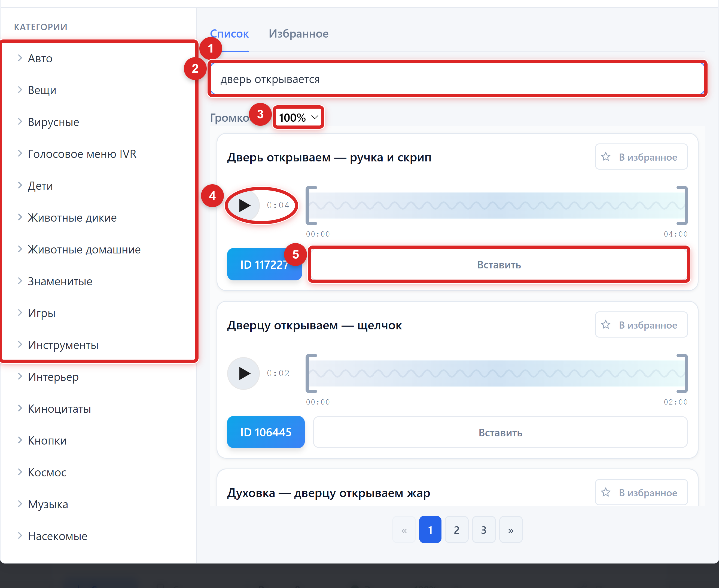Add 'Дверь открываем — ручка и скрип' to favorites
This screenshot has width=719, height=588.
641,157
